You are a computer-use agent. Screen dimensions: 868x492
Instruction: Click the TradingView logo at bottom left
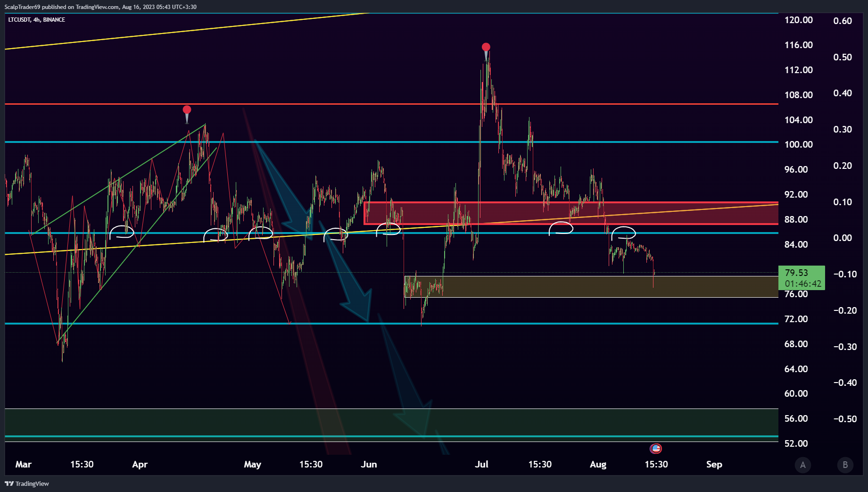[x=27, y=484]
